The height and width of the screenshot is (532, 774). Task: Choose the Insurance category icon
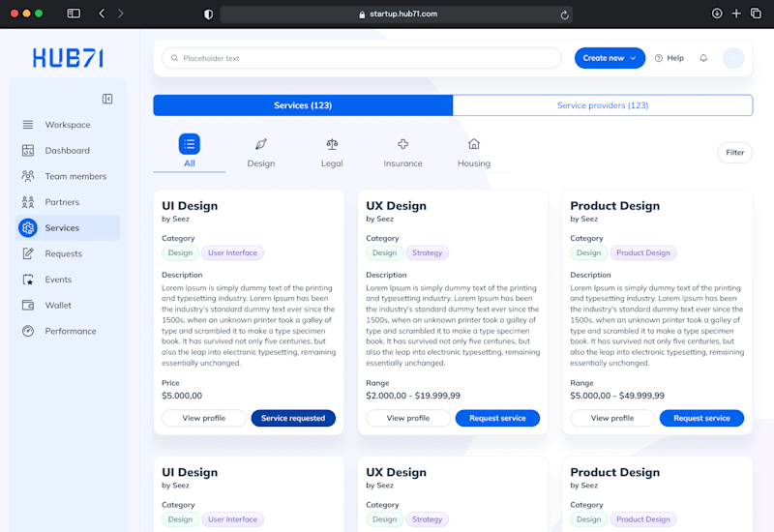pyautogui.click(x=402, y=144)
